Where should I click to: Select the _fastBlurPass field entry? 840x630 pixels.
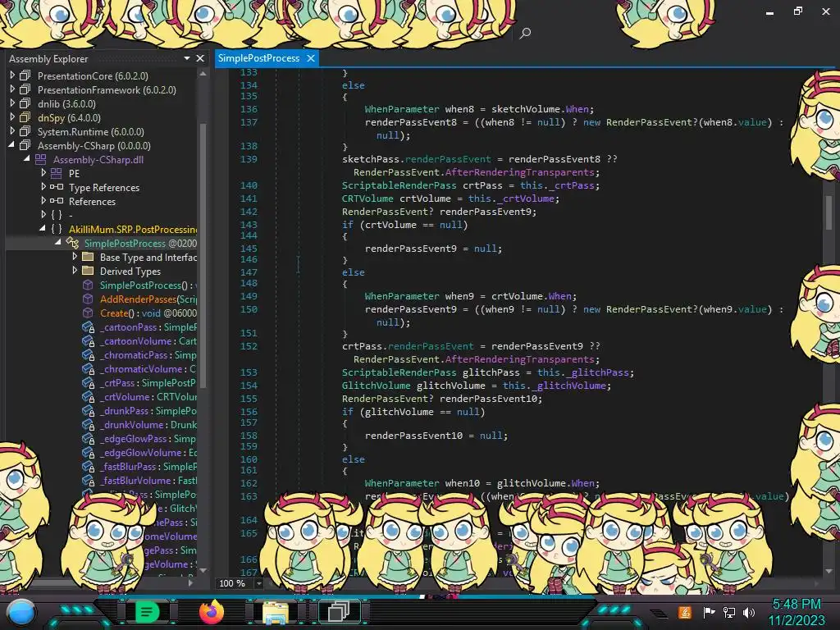click(148, 466)
